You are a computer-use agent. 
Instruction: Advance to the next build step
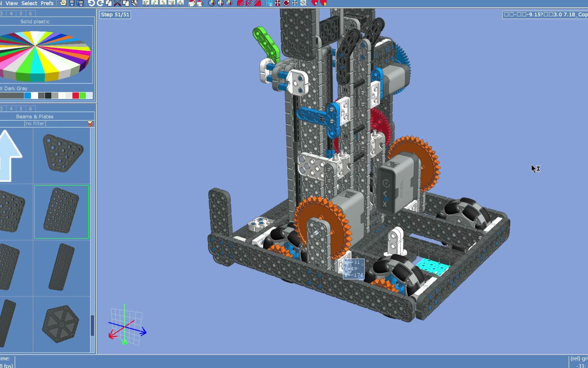(x=163, y=3)
